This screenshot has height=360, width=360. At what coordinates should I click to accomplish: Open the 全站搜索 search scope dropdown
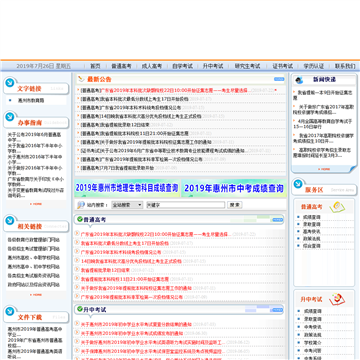[x=127, y=205]
